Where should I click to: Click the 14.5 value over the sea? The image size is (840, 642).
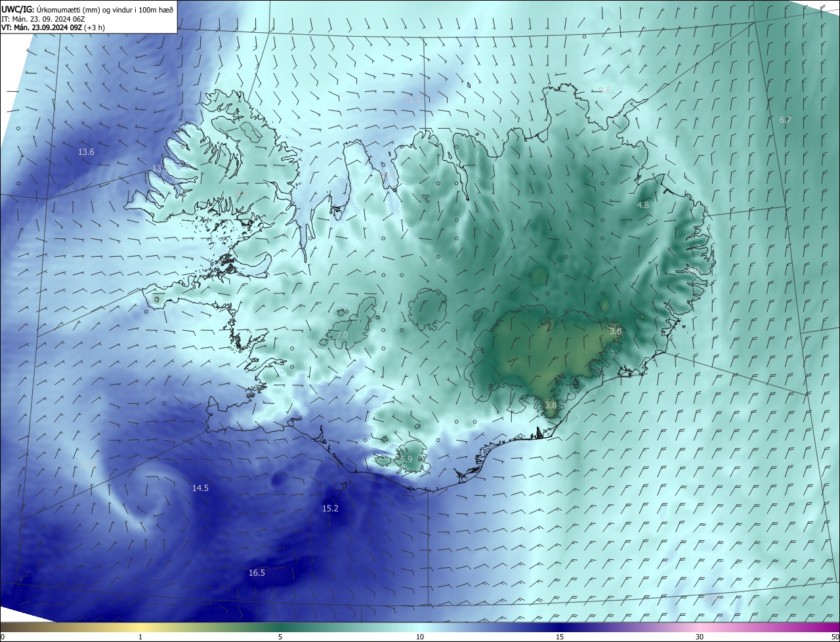(200, 488)
